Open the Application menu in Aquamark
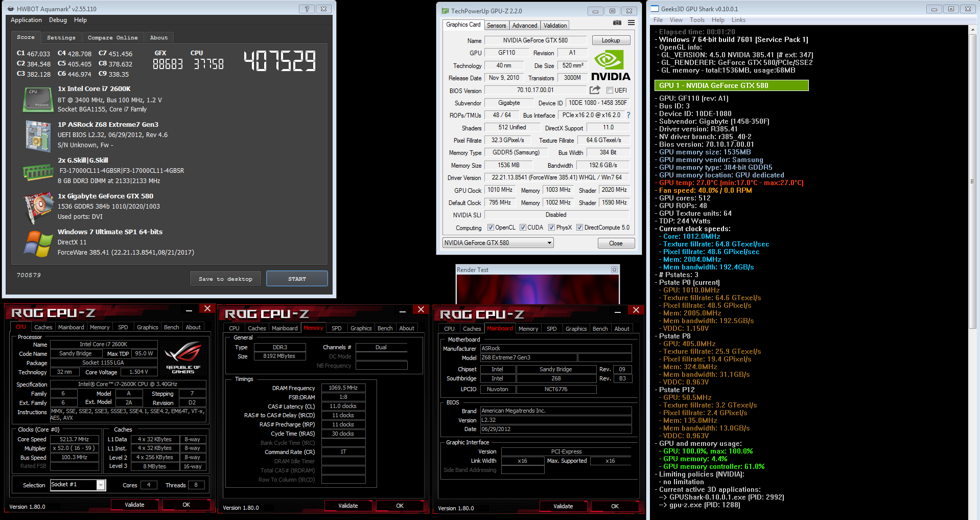Image resolution: width=980 pixels, height=520 pixels. tap(26, 20)
